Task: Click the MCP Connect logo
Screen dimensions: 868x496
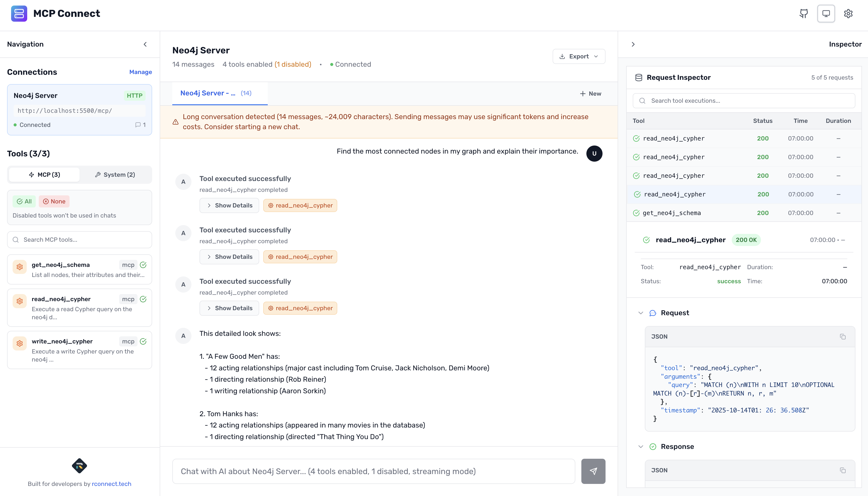Action: [x=19, y=14]
